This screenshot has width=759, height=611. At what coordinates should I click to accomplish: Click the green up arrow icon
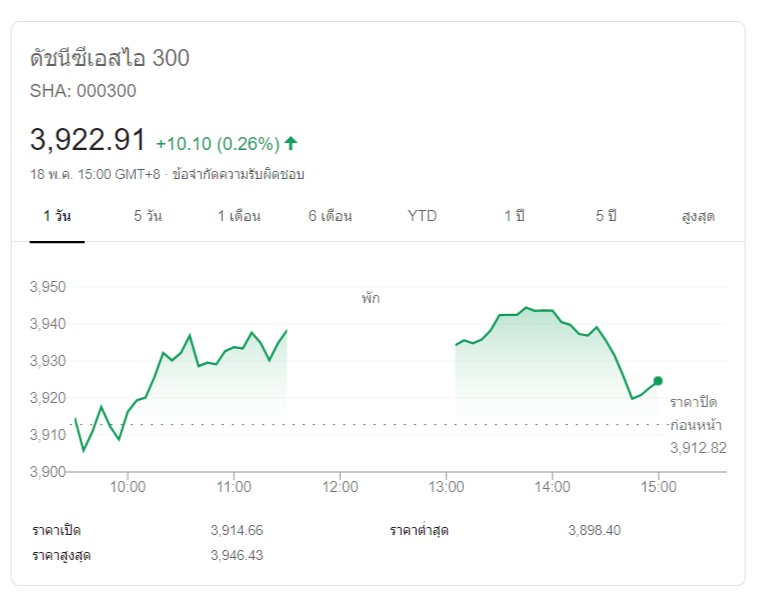tap(291, 142)
